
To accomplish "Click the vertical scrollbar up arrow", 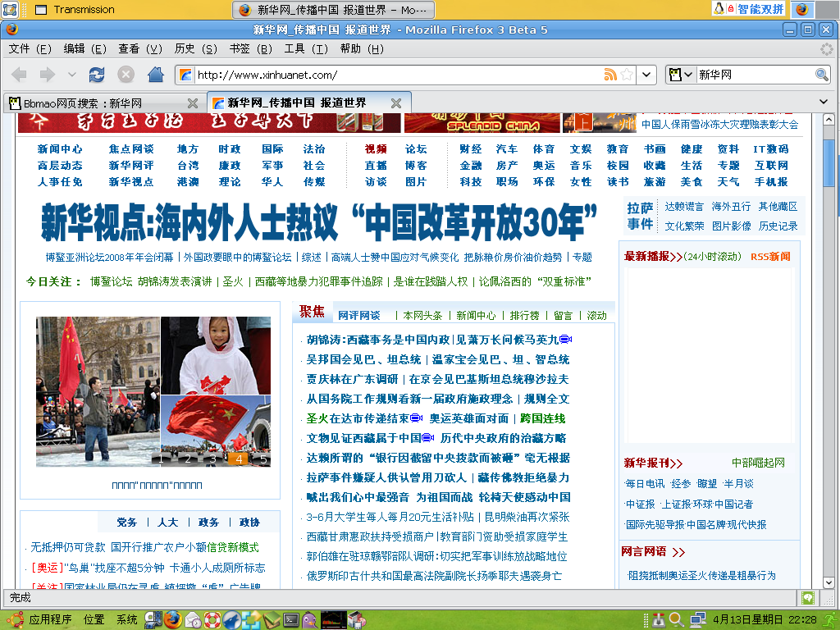I will pyautogui.click(x=829, y=120).
